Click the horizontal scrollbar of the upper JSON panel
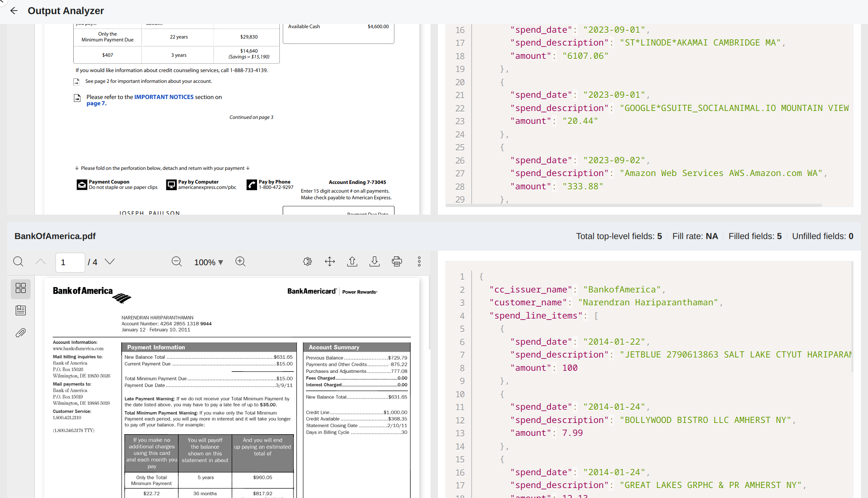Image resolution: width=868 pixels, height=498 pixels. [x=633, y=205]
